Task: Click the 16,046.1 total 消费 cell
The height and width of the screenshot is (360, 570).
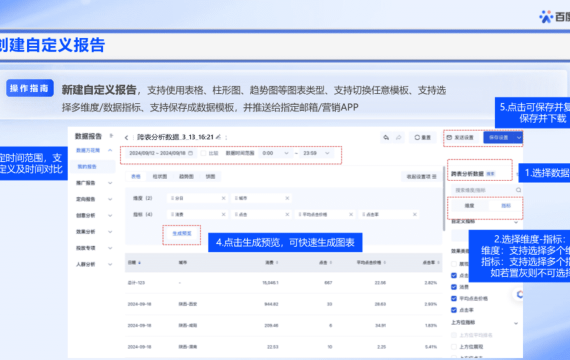Action: pos(270,283)
